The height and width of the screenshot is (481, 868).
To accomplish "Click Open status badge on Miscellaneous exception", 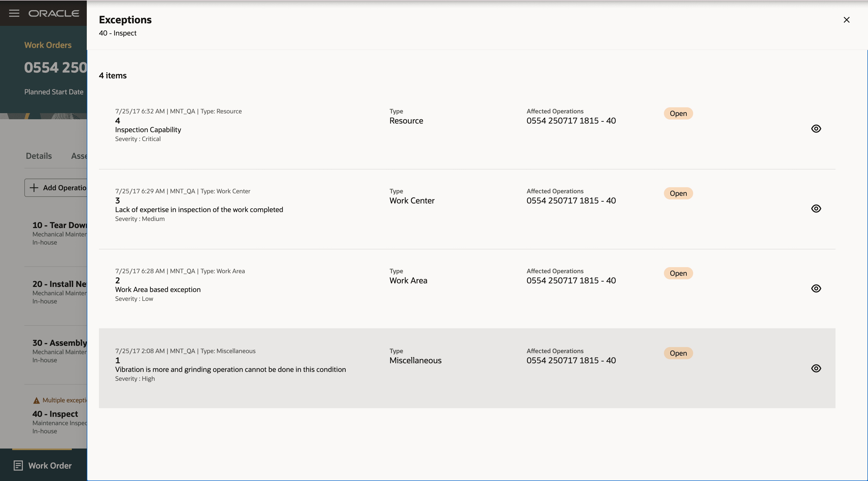I will 678,353.
